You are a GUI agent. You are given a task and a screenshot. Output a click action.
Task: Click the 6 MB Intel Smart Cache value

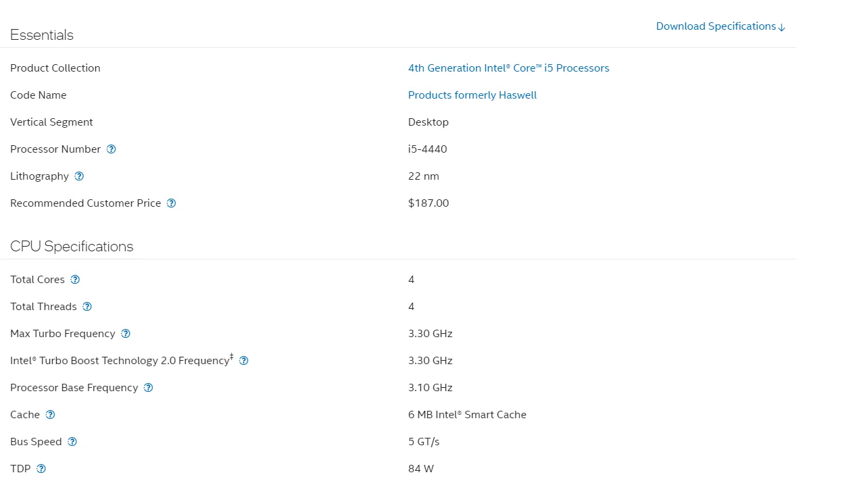[x=466, y=415]
